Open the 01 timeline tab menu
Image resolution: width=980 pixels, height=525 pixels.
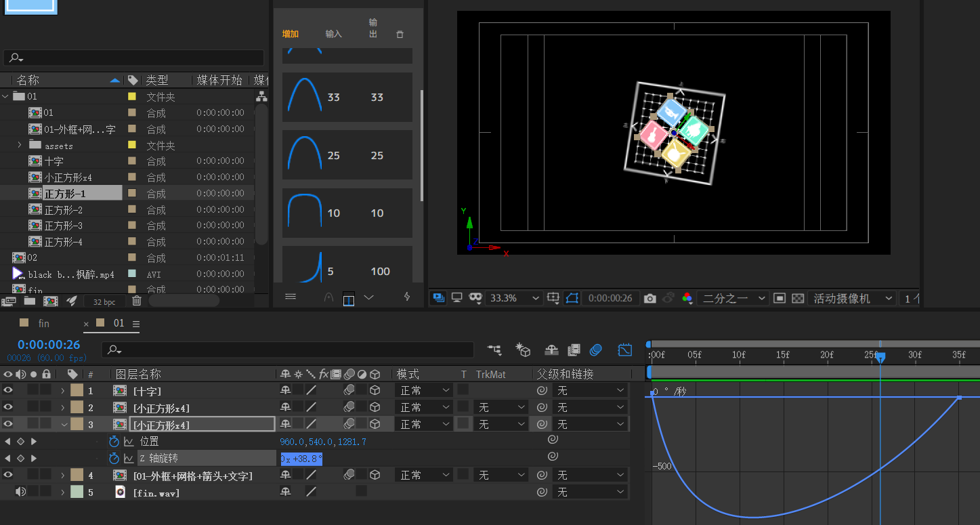[x=135, y=324]
